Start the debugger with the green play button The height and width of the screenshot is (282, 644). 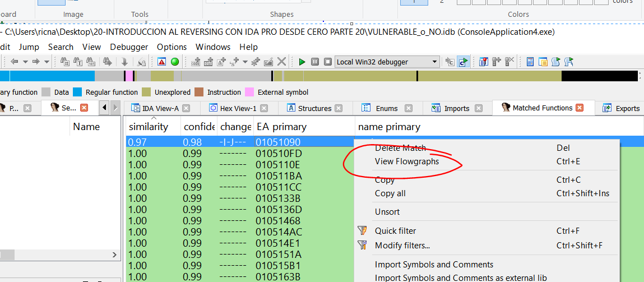tap(302, 62)
